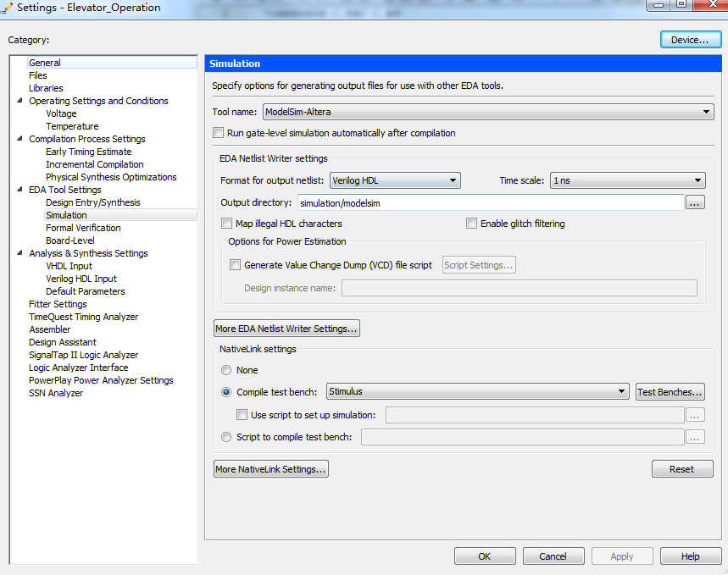The height and width of the screenshot is (575, 728).
Task: Select PowerPlay Power Analyzer Settings category
Action: coord(101,380)
